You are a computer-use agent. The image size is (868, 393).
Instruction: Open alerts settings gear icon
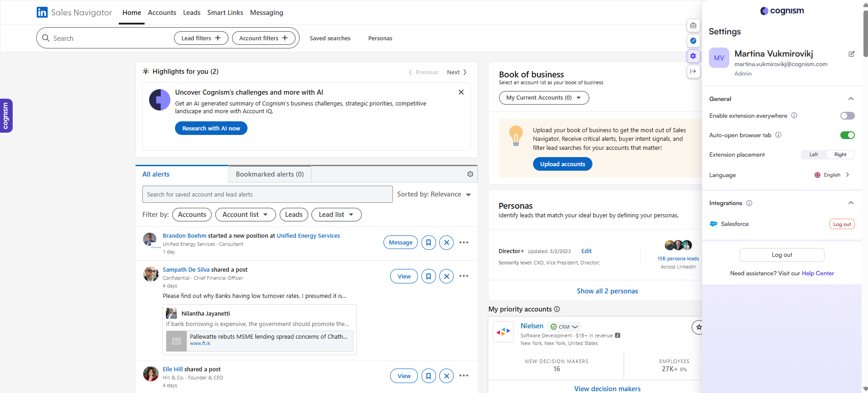[470, 174]
